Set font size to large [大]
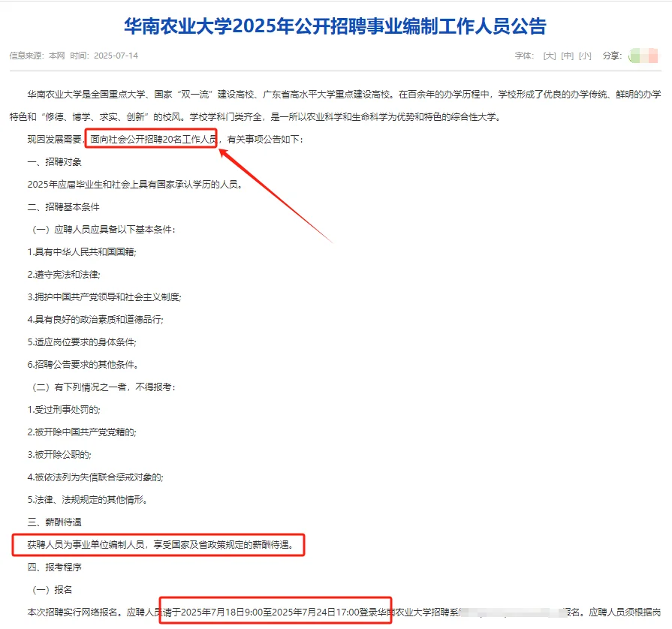 (549, 56)
